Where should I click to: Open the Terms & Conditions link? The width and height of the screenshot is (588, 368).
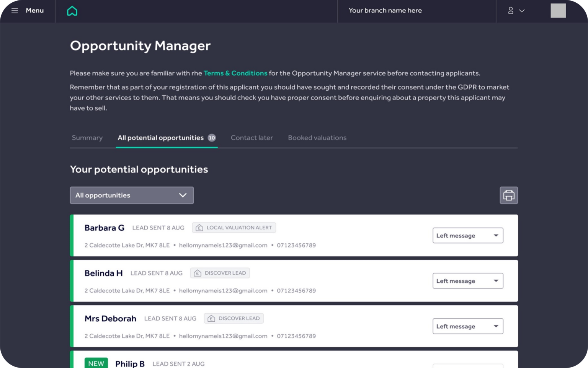(x=235, y=73)
